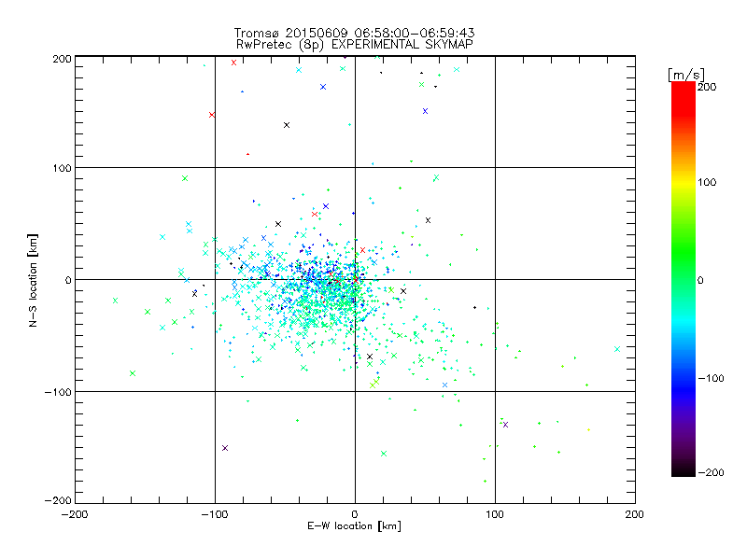Select the green X marker near -121 km, 90 km
Screen dimensions: 747x560
pos(185,178)
